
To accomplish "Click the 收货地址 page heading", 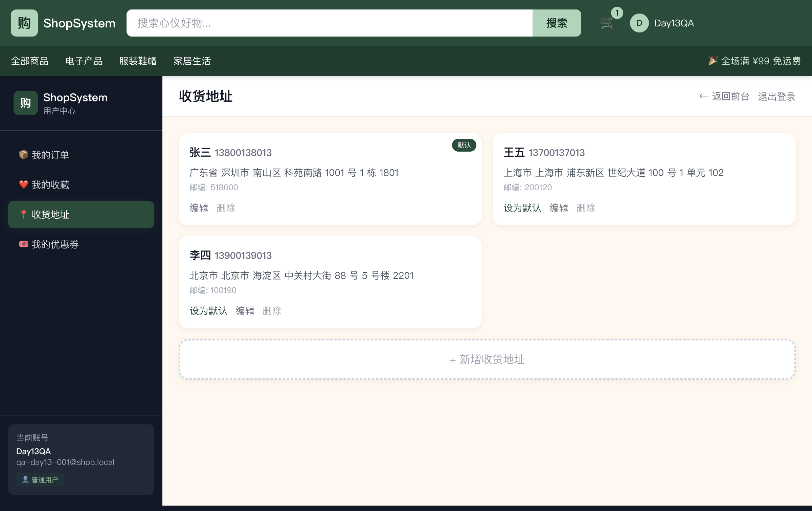I will pos(206,96).
